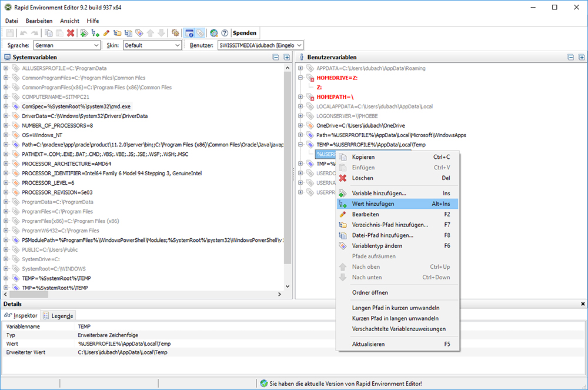Image resolution: width=588 pixels, height=390 pixels.
Task: Open Options via gear toolbar icon
Action: coord(175,33)
